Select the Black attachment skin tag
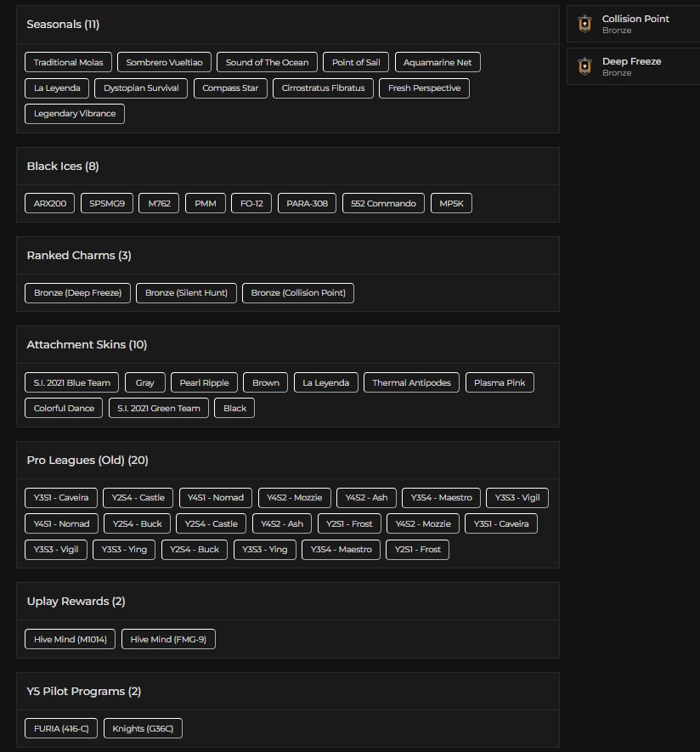Screen dimensions: 700x752 (234, 408)
